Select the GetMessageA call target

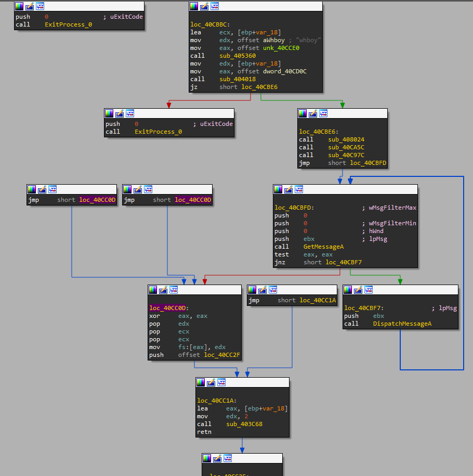coord(323,247)
